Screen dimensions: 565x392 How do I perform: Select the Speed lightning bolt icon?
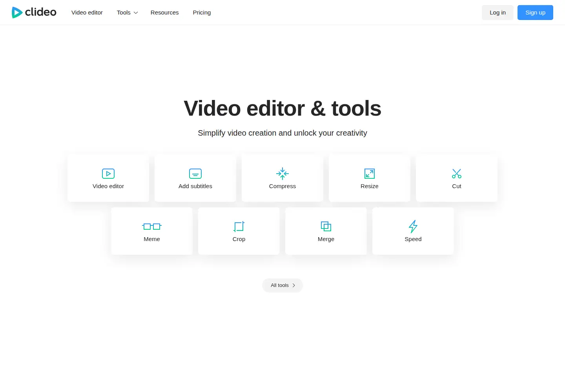[413, 226]
